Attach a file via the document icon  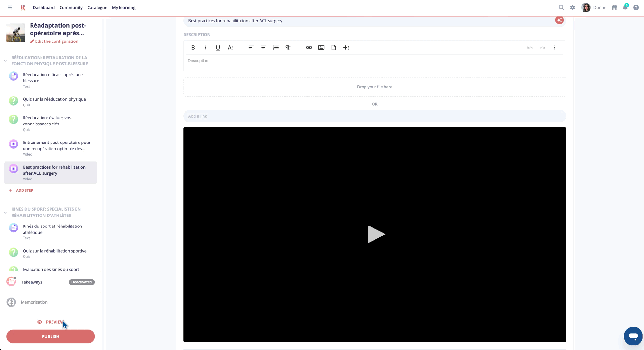click(x=334, y=47)
